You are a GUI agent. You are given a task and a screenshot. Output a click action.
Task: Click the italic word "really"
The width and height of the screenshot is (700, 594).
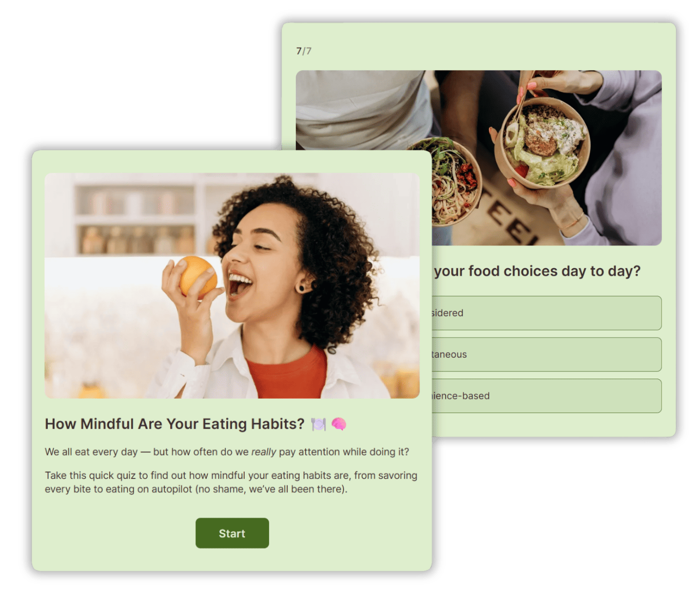264,452
